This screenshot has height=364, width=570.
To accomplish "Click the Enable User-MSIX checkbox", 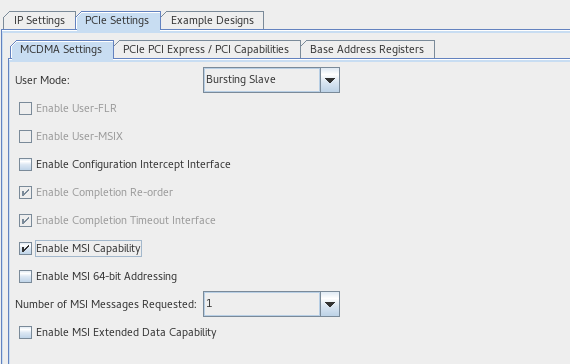I will tap(25, 136).
